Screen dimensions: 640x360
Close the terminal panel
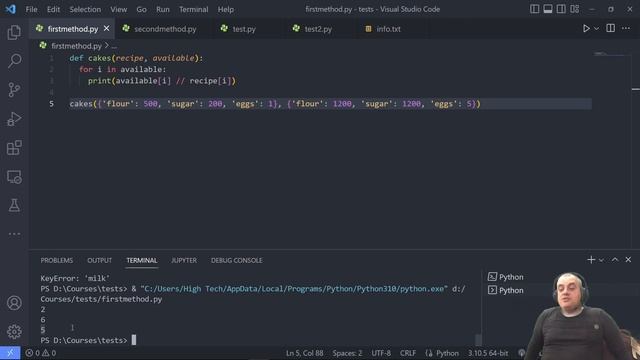pos(628,260)
